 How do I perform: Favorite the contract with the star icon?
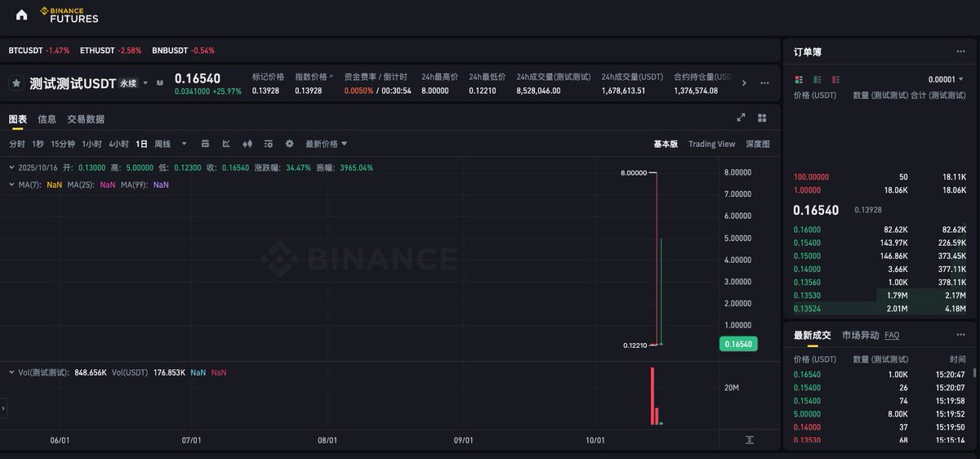[x=16, y=83]
